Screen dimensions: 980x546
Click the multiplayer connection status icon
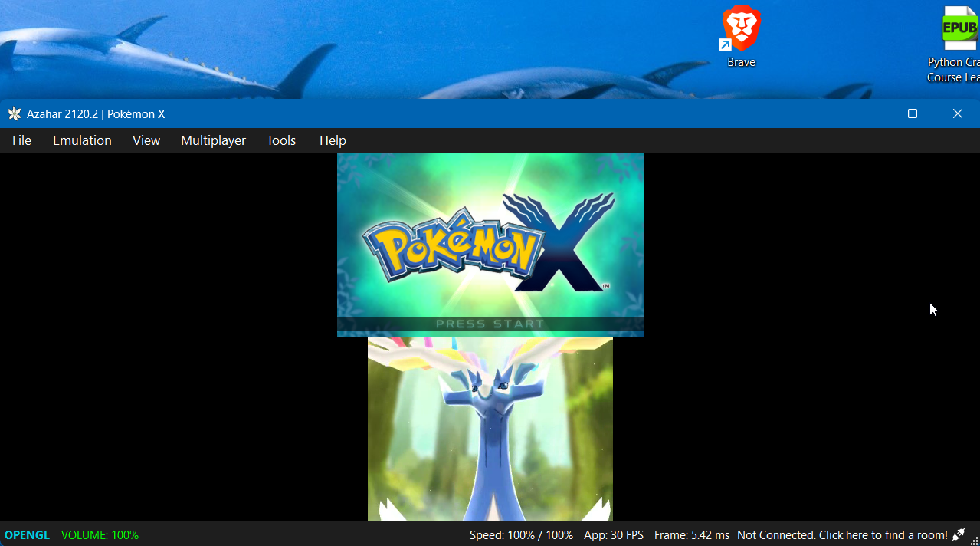[x=959, y=534]
